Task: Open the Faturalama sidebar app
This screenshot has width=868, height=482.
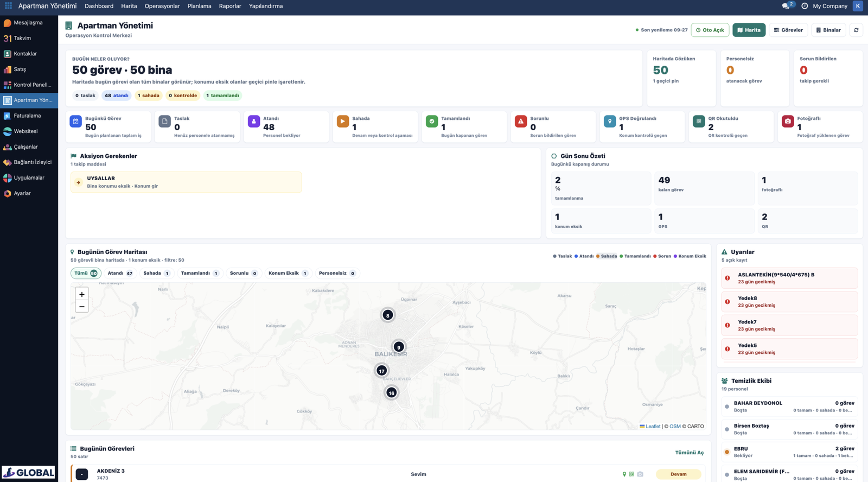Action: [x=29, y=116]
